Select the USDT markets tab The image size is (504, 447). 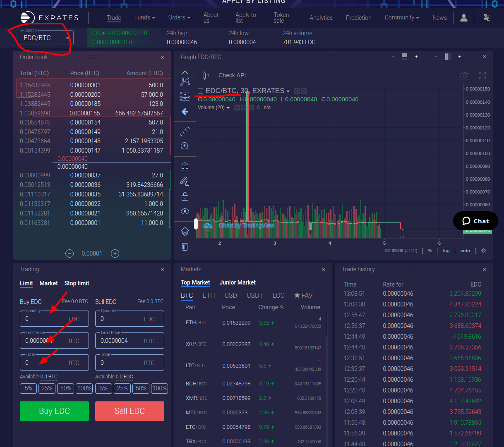coord(254,295)
